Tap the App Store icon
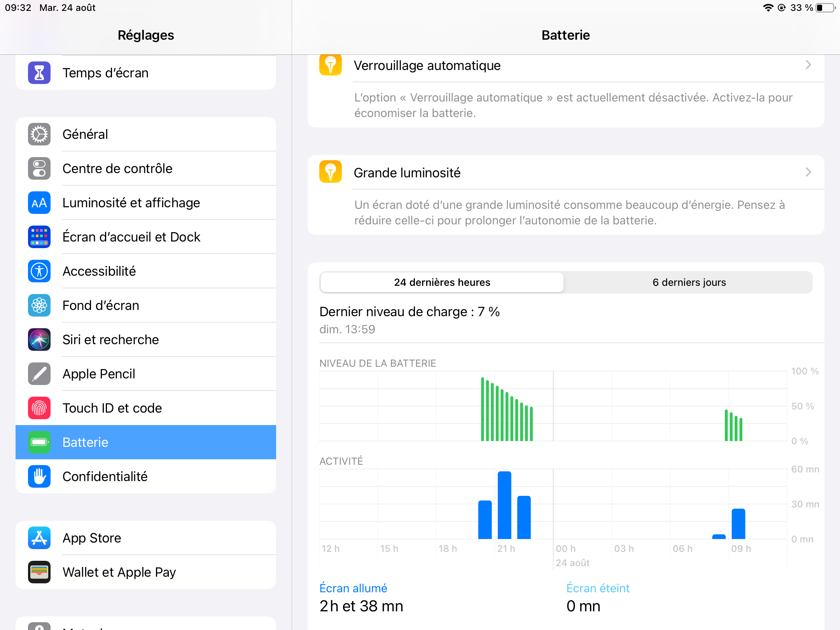The width and height of the screenshot is (840, 630). coord(39,538)
